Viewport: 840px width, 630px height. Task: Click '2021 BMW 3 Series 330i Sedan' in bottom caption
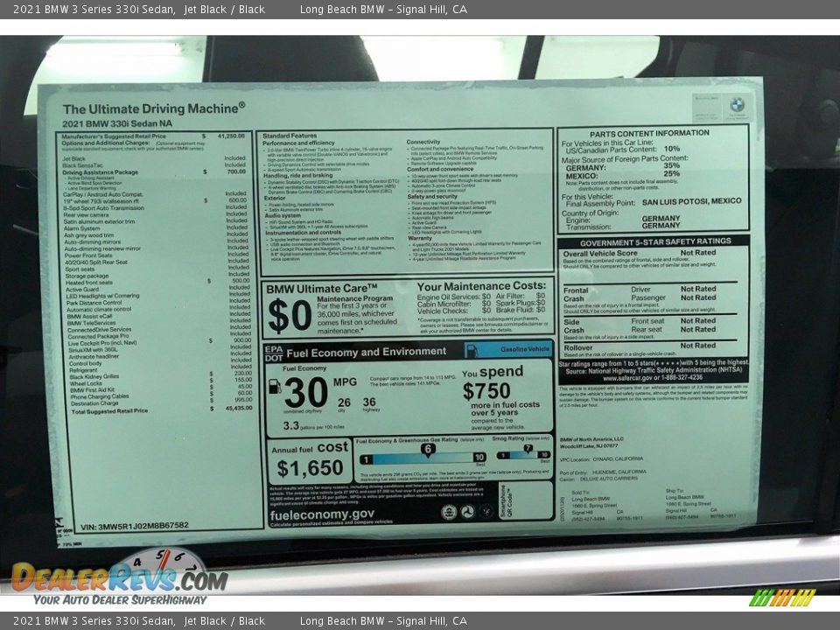coord(94,621)
